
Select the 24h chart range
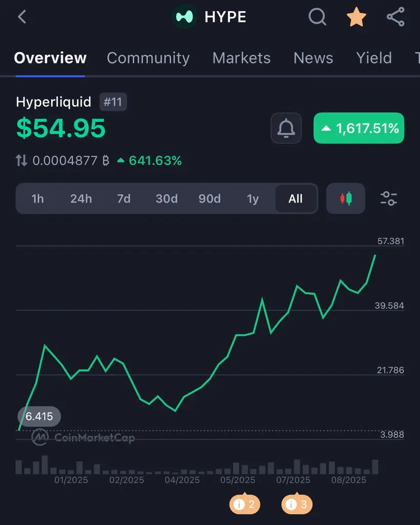[x=81, y=198]
